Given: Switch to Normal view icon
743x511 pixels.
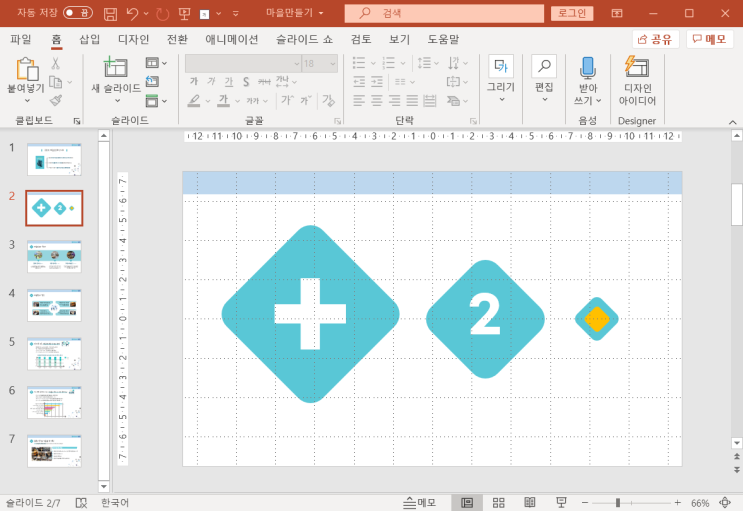Looking at the screenshot, I should pyautogui.click(x=467, y=503).
